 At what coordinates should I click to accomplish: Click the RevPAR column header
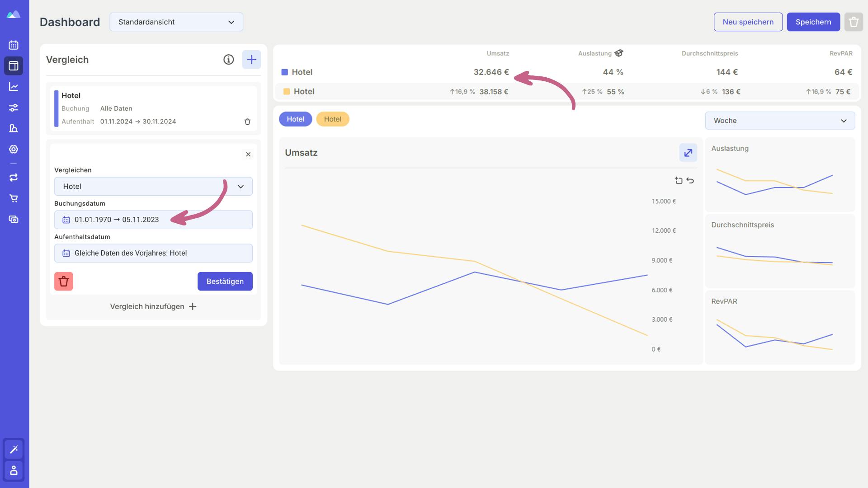[x=841, y=53]
